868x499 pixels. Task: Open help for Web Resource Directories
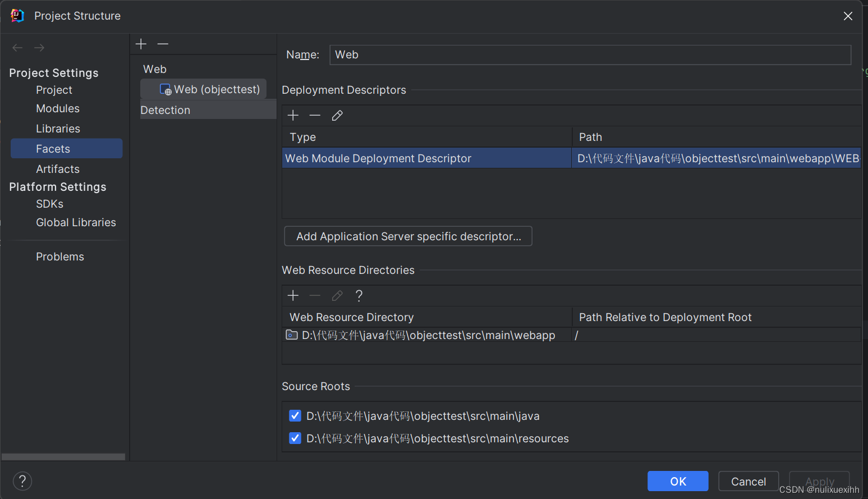click(359, 296)
